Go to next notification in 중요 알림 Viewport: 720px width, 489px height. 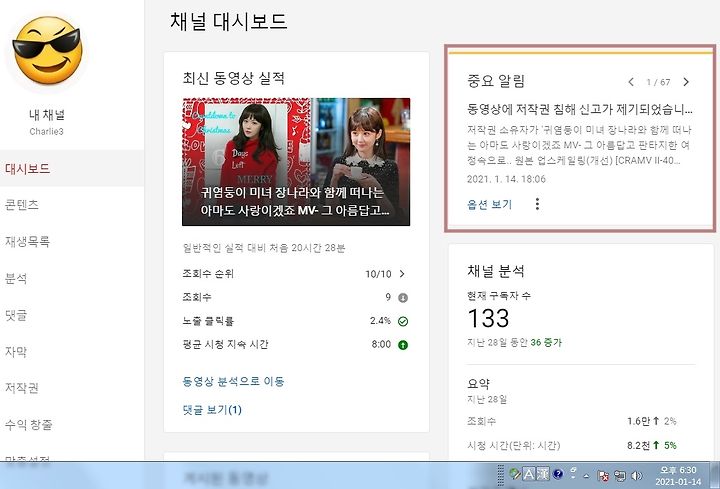(x=686, y=82)
